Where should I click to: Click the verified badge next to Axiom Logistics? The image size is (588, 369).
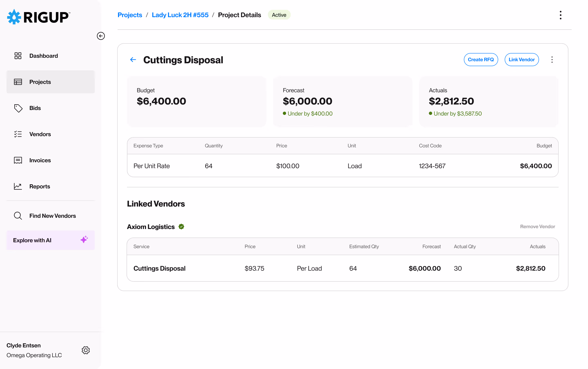181,227
